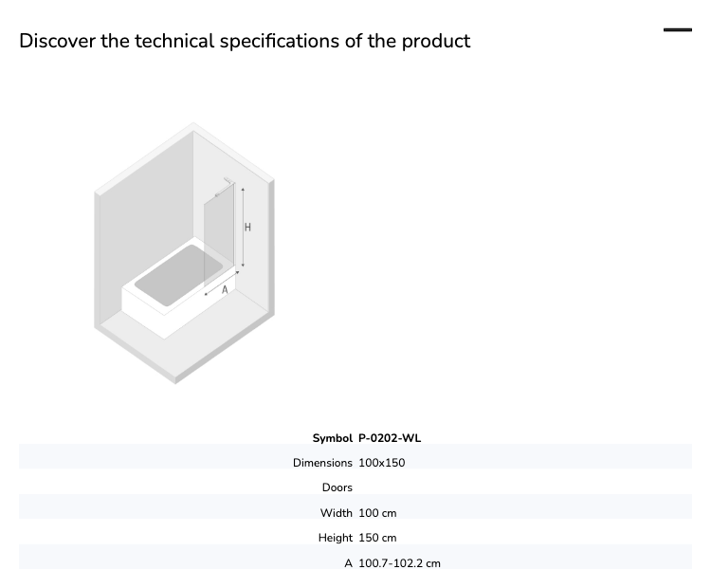Select the symbol value P-0202-WL
Image resolution: width=711 pixels, height=588 pixels.
coord(390,438)
